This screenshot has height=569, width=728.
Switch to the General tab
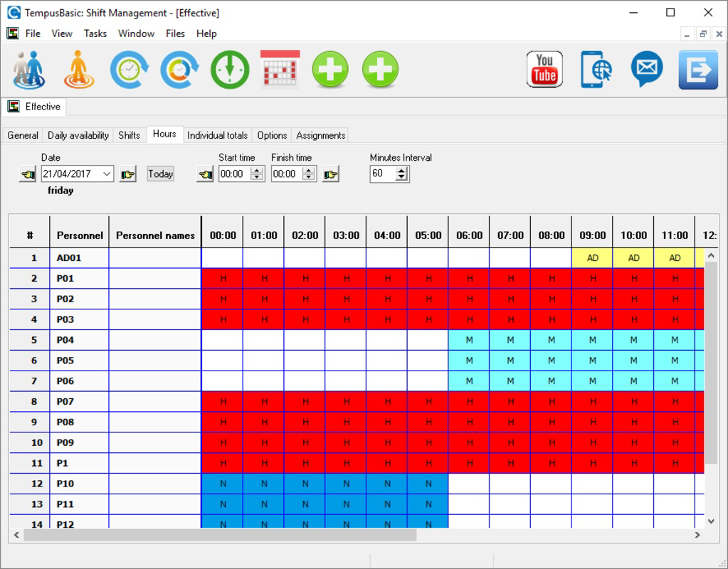(x=23, y=135)
